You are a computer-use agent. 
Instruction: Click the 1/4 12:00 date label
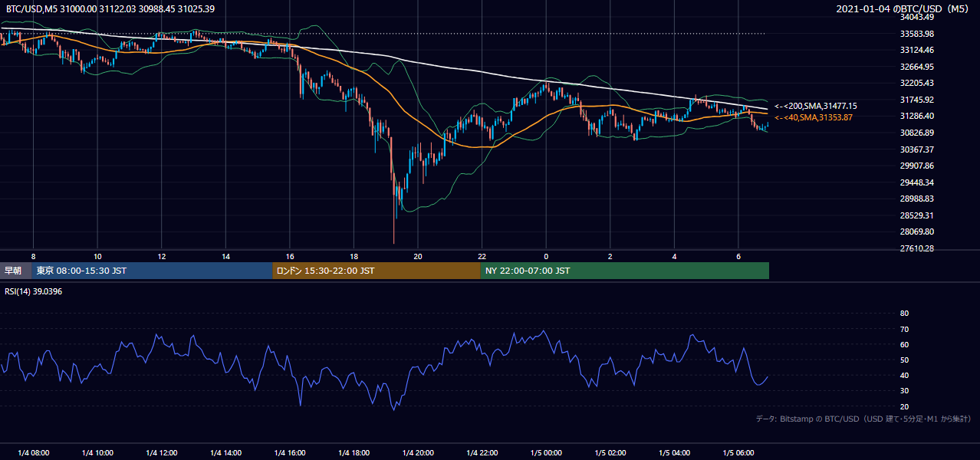162,452
